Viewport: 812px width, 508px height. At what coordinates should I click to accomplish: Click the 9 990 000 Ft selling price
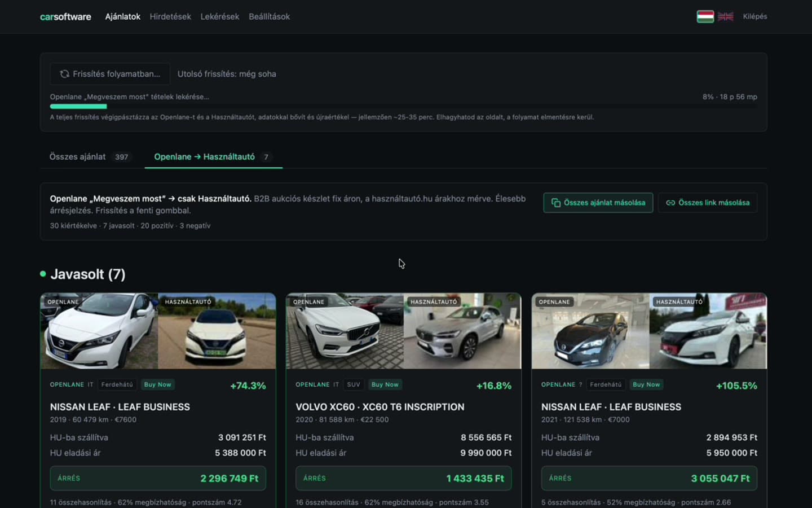(x=486, y=453)
